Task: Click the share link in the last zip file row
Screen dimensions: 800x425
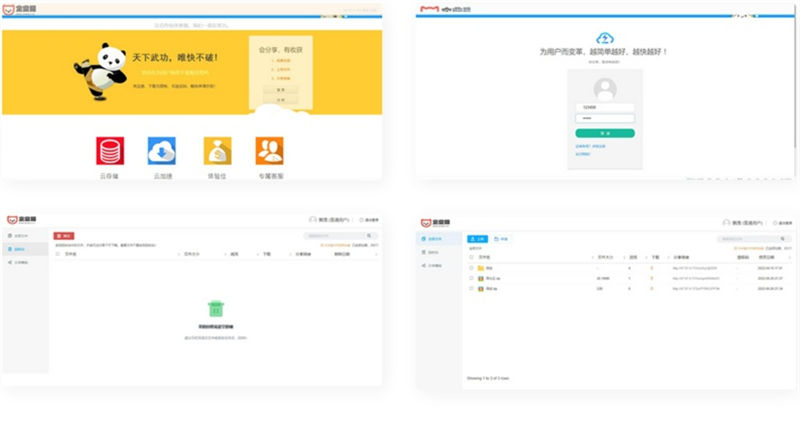Action: [696, 289]
